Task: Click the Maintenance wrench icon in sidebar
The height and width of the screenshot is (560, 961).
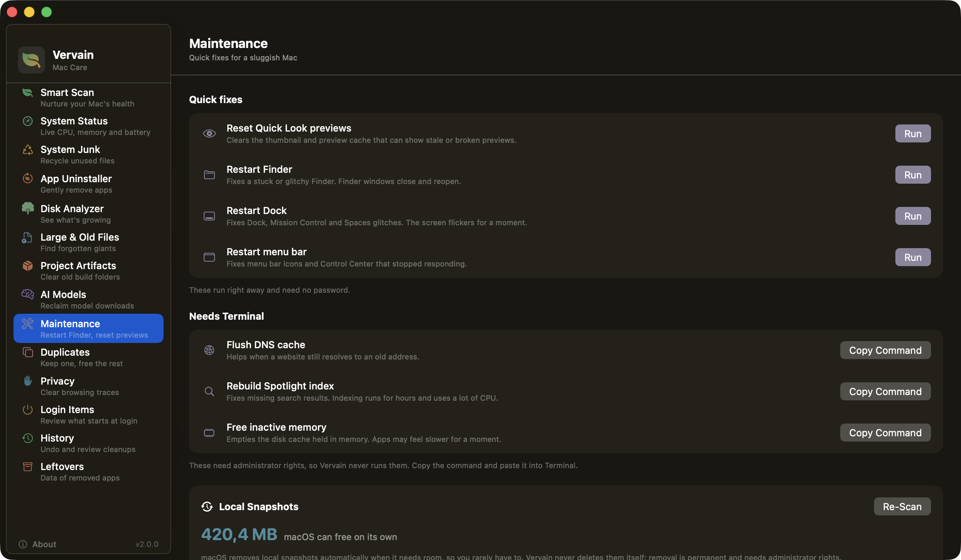Action: pyautogui.click(x=27, y=324)
